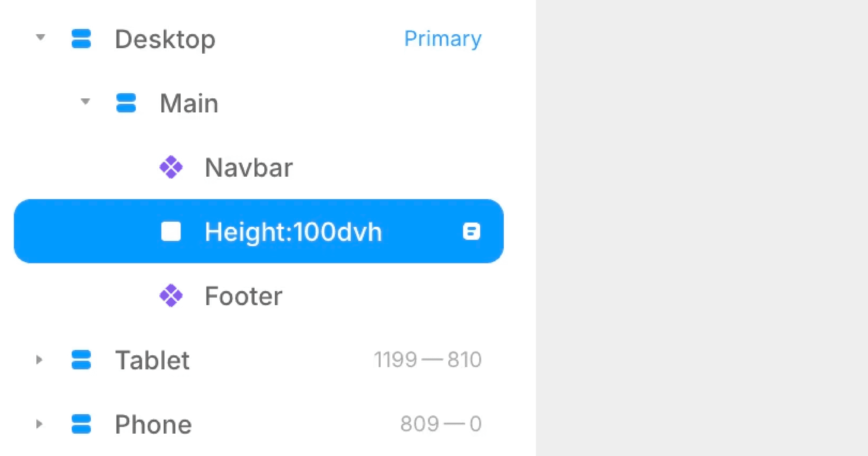The image size is (868, 456).
Task: Click the Phone range label 809—0
Action: (442, 424)
